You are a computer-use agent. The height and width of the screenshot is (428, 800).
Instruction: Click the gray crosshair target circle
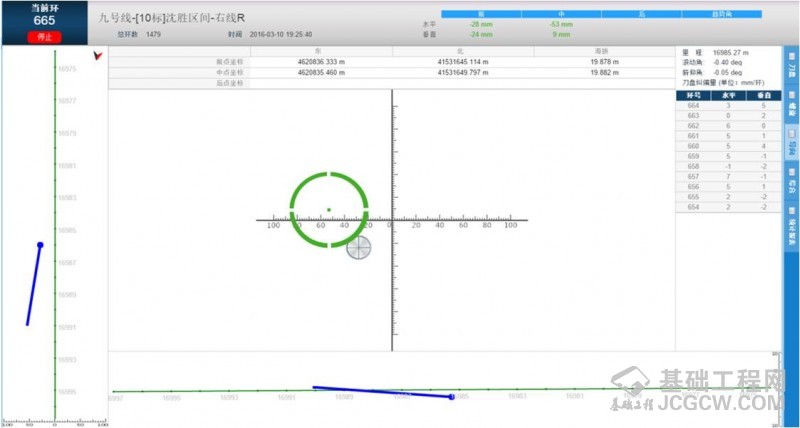pos(359,247)
